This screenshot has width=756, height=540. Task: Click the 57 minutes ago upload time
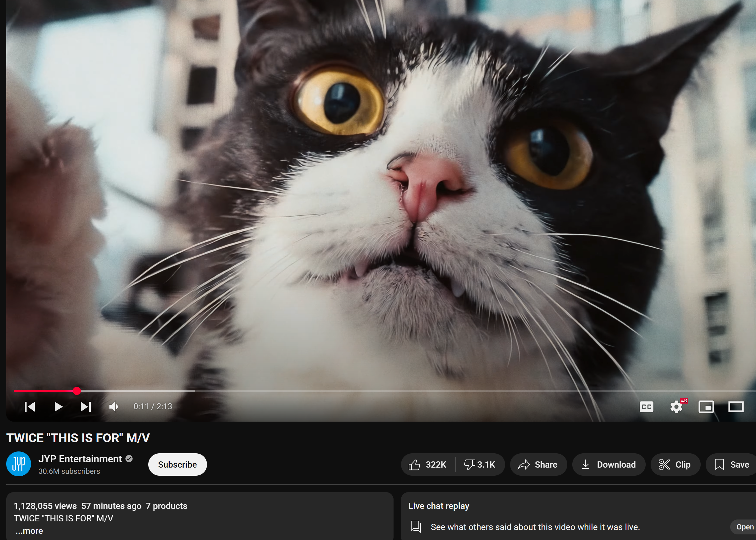tap(111, 506)
